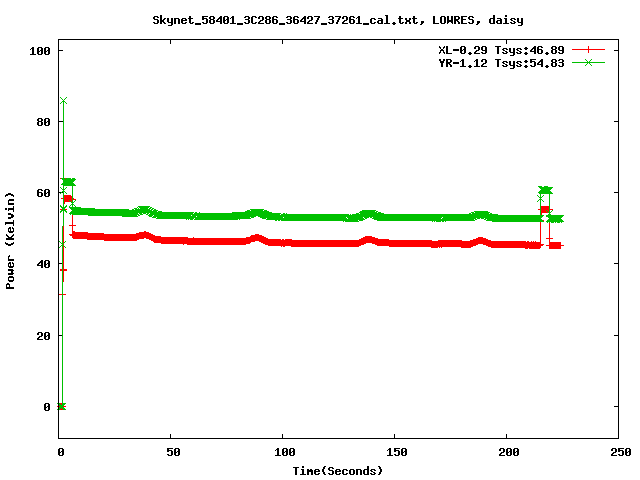This screenshot has height=480, width=640.
Task: Click the Power (Kelvin) y-axis label
Action: [x=10, y=241]
